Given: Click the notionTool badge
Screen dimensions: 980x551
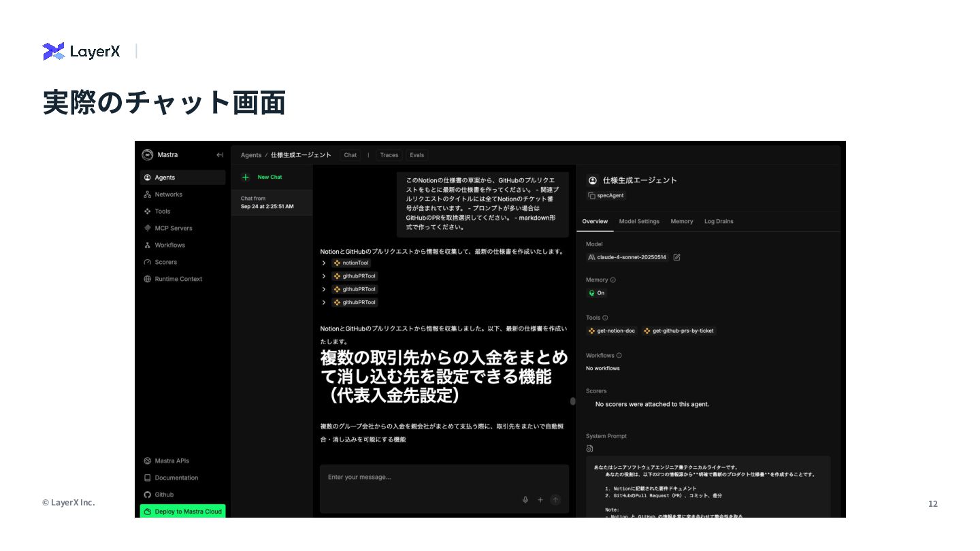Looking at the screenshot, I should 351,263.
